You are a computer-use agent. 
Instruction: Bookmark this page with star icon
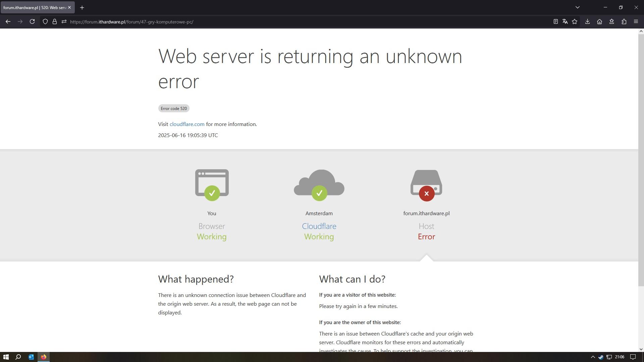(575, 22)
